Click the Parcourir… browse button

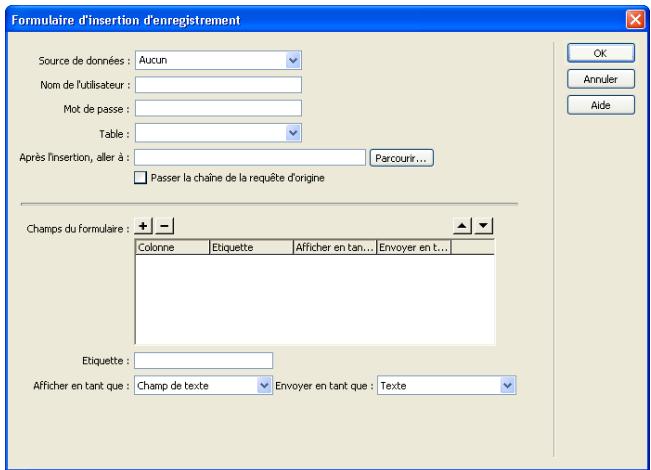click(x=401, y=158)
